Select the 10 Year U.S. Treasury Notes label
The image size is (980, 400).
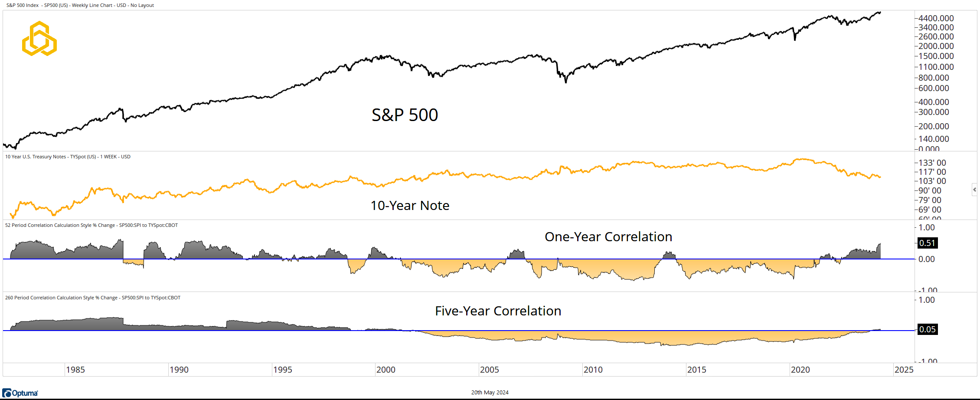click(x=68, y=157)
